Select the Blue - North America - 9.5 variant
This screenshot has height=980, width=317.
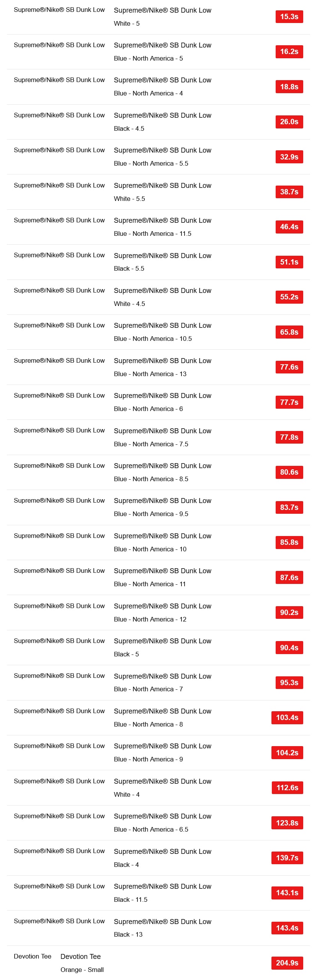(x=151, y=514)
